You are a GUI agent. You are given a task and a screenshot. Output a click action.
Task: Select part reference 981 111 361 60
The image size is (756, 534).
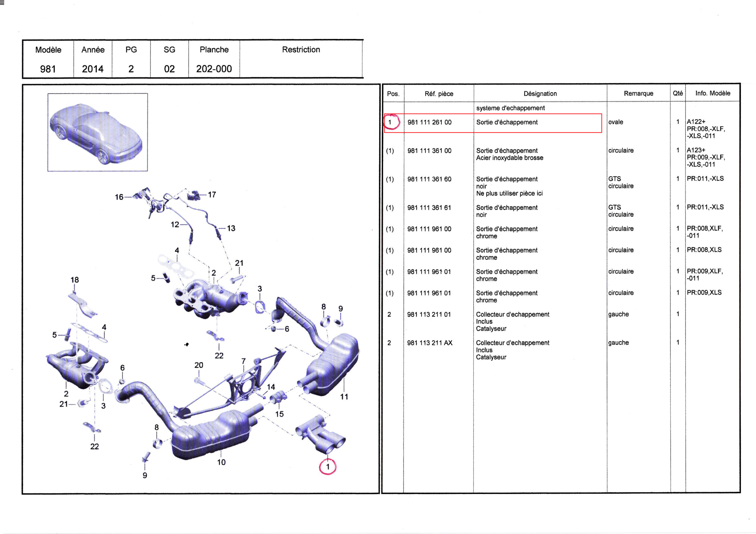coord(429,179)
